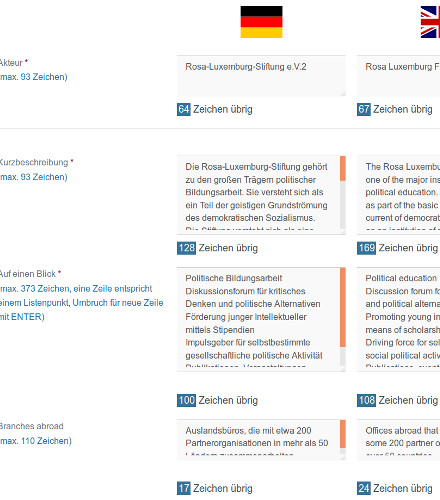Click inside English Kurzbeschreibung text area
440x500 pixels.
pyautogui.click(x=398, y=195)
